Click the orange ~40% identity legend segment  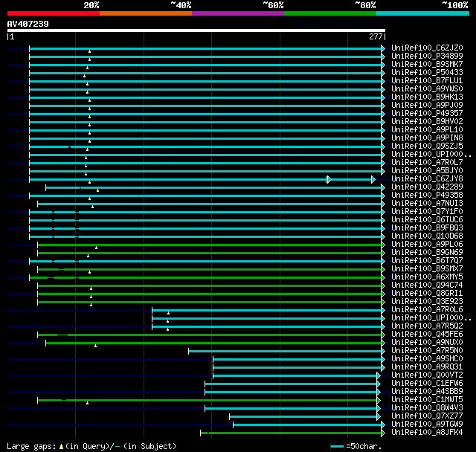[x=146, y=13]
